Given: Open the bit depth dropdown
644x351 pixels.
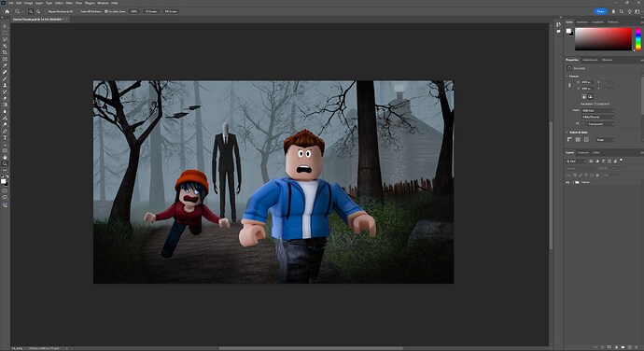Looking at the screenshot, I should point(597,117).
